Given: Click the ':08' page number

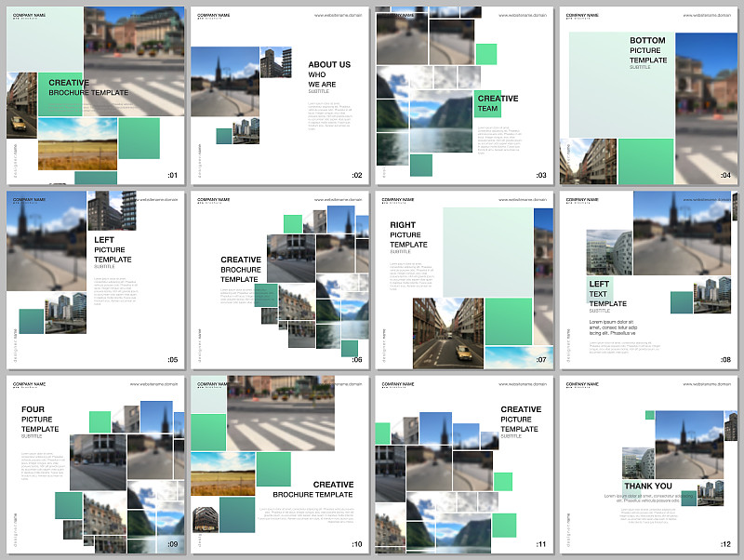Looking at the screenshot, I should (x=725, y=360).
